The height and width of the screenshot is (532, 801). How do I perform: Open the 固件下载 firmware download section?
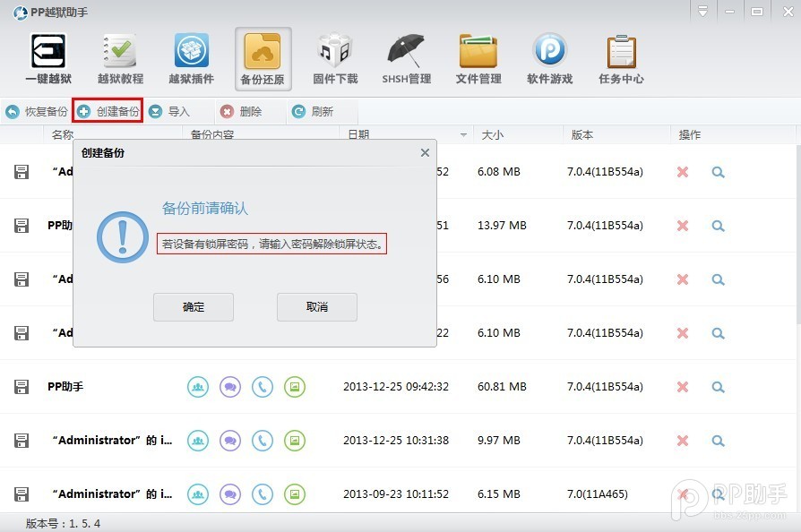click(x=334, y=58)
